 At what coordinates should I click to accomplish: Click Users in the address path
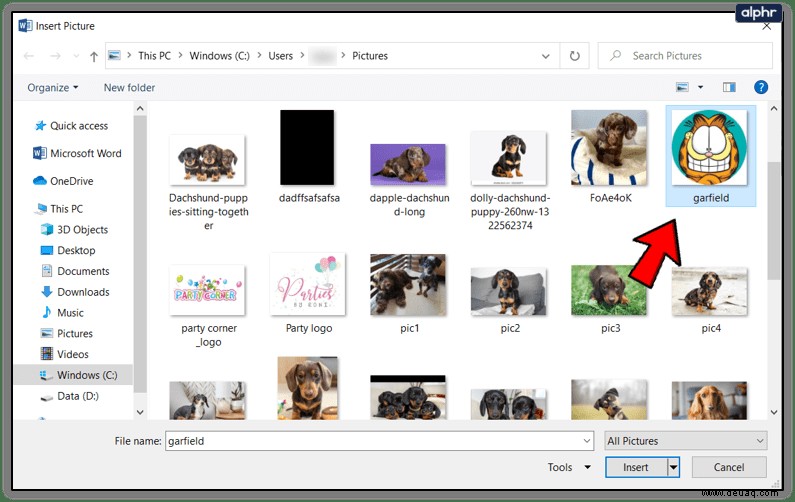click(280, 56)
